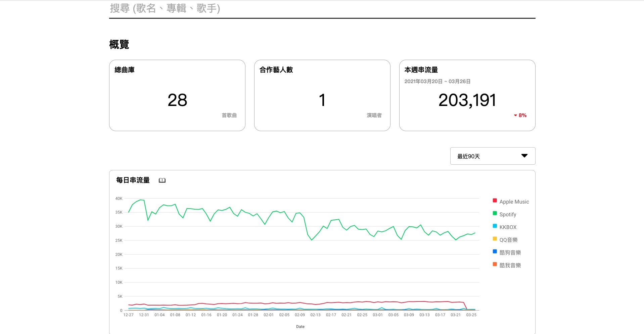The image size is (644, 334).
Task: Toggle the Apple Music series label
Action: 514,202
